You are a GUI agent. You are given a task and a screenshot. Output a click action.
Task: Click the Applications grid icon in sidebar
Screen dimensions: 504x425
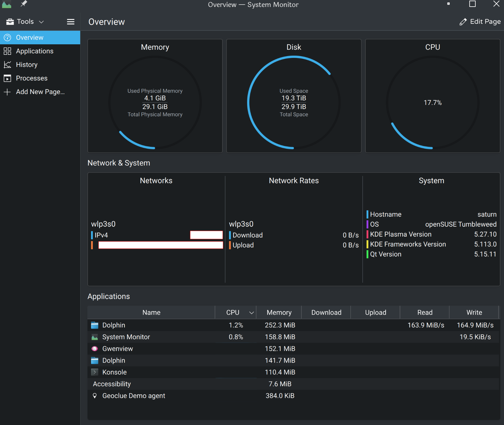click(7, 51)
